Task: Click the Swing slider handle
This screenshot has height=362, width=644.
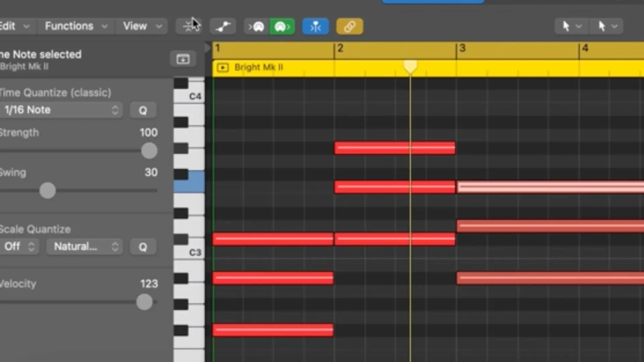Action: pos(47,191)
